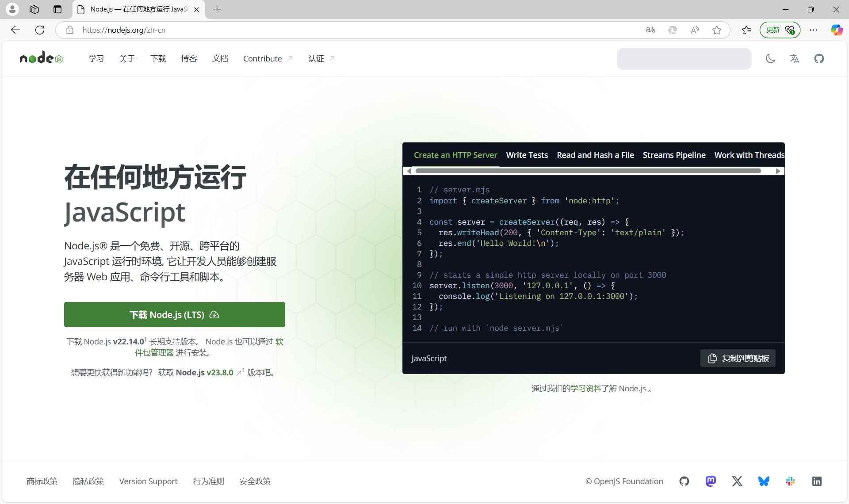This screenshot has height=504, width=849.
Task: Click the 下载 Node.js (LTS) button
Action: coord(174,314)
